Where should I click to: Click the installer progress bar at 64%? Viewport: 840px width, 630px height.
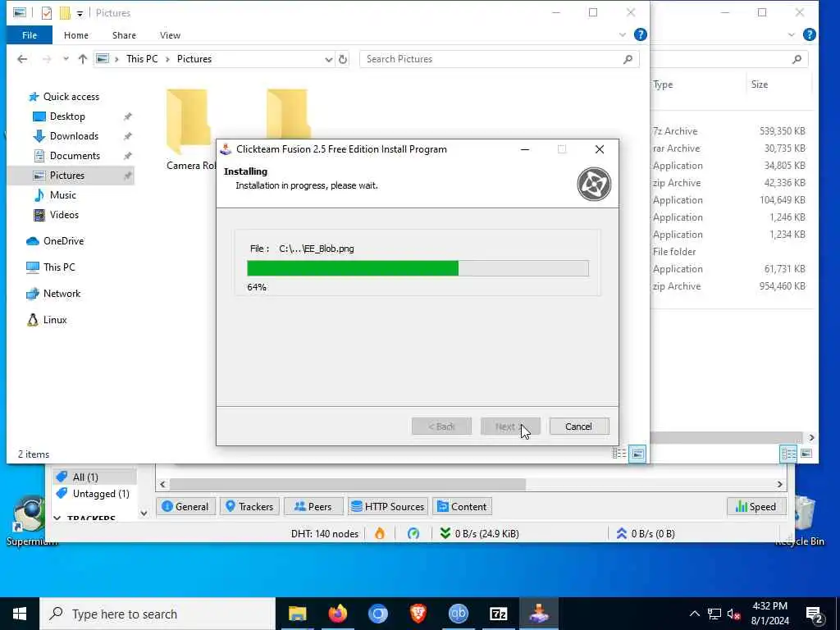click(x=418, y=268)
